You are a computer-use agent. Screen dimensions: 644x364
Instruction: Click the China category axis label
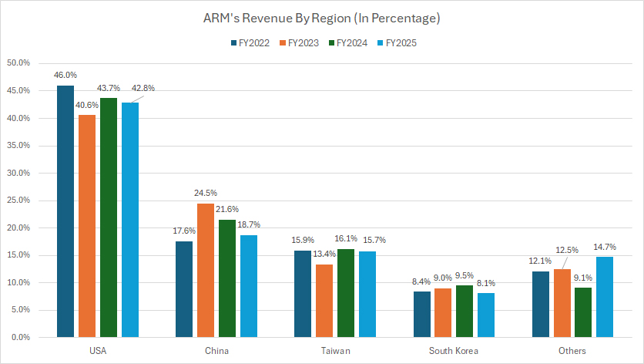pyautogui.click(x=217, y=351)
